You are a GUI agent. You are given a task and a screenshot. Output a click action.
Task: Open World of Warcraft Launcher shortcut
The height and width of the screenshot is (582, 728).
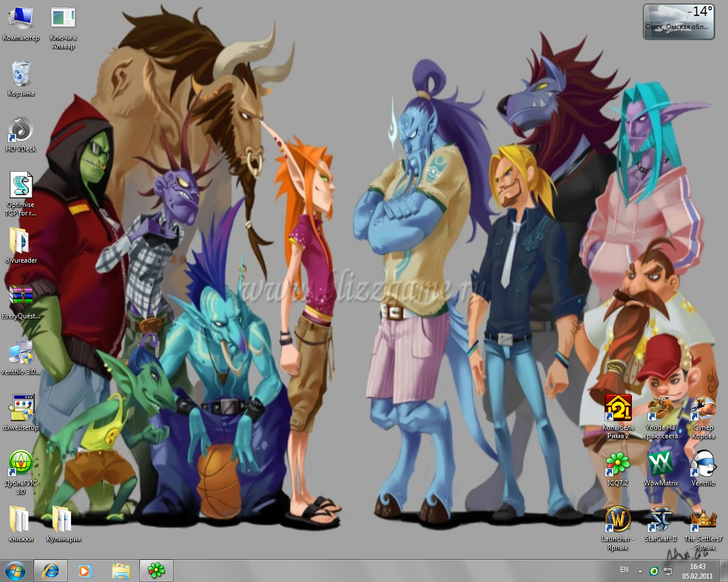[618, 529]
